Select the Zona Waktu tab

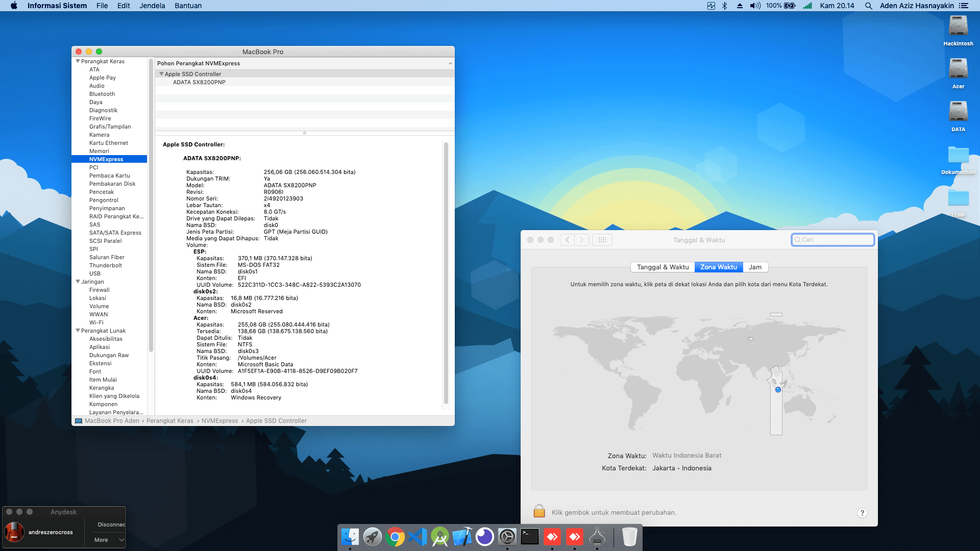[719, 267]
